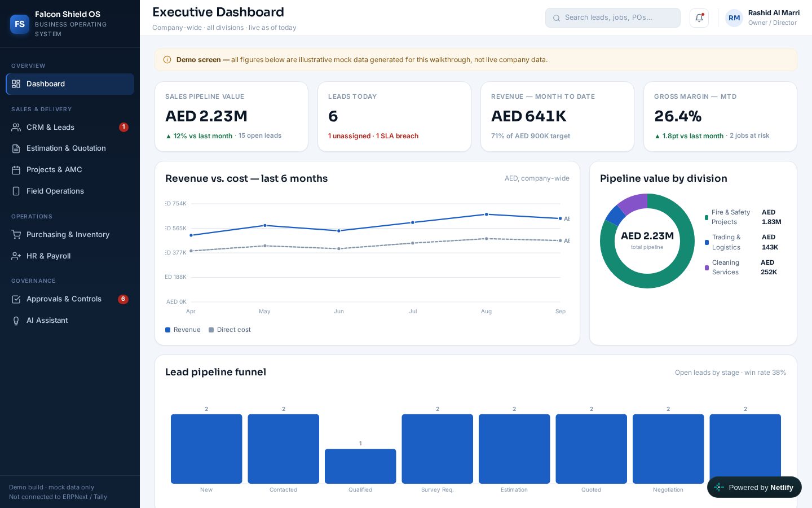Focus the Search leads, jobs, POs field
Viewport: 812px width, 508px height.
pos(613,17)
